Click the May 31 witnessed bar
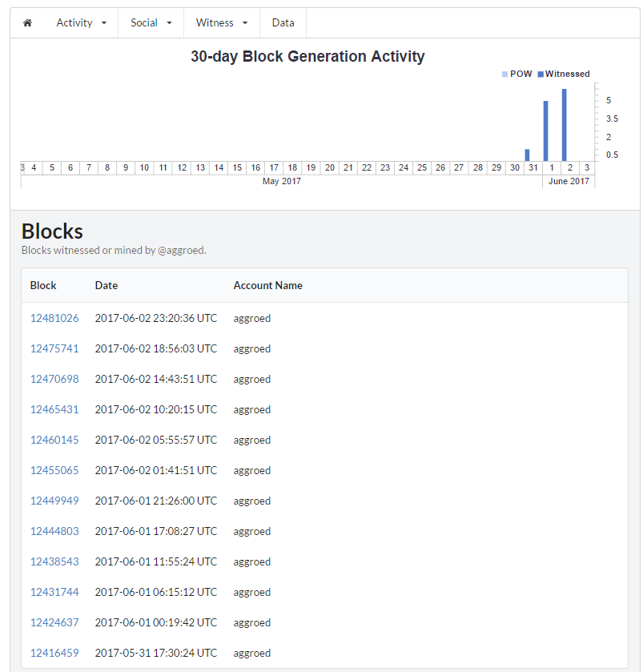 527,155
